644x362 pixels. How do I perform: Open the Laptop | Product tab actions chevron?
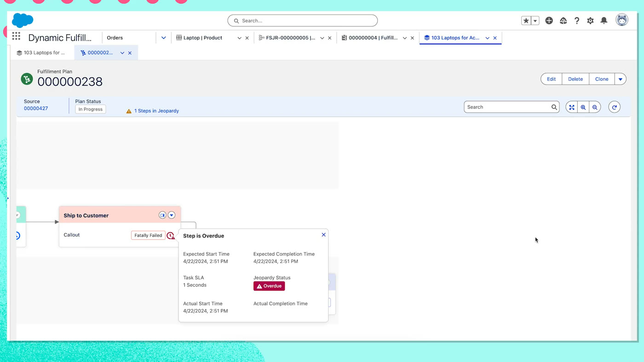coord(239,38)
